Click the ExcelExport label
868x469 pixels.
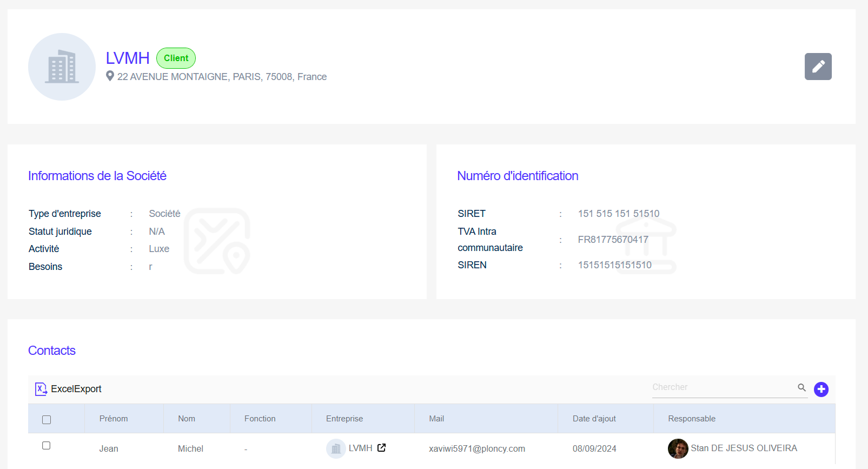tap(76, 389)
